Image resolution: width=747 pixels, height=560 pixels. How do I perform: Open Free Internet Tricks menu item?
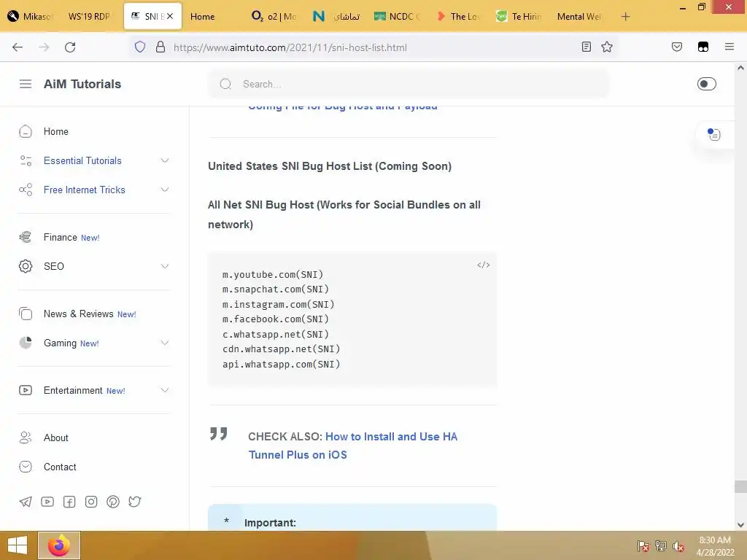tap(85, 190)
